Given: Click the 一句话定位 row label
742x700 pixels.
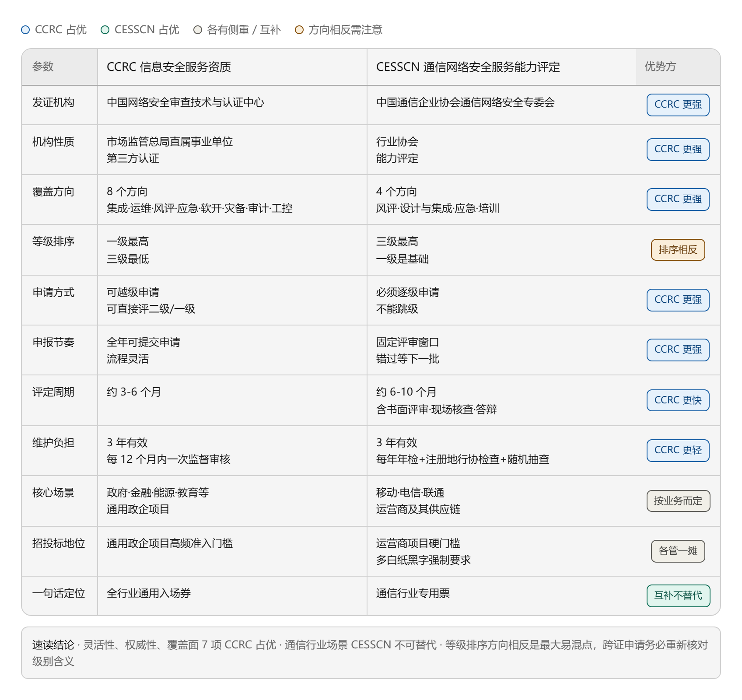Looking at the screenshot, I should click(59, 593).
